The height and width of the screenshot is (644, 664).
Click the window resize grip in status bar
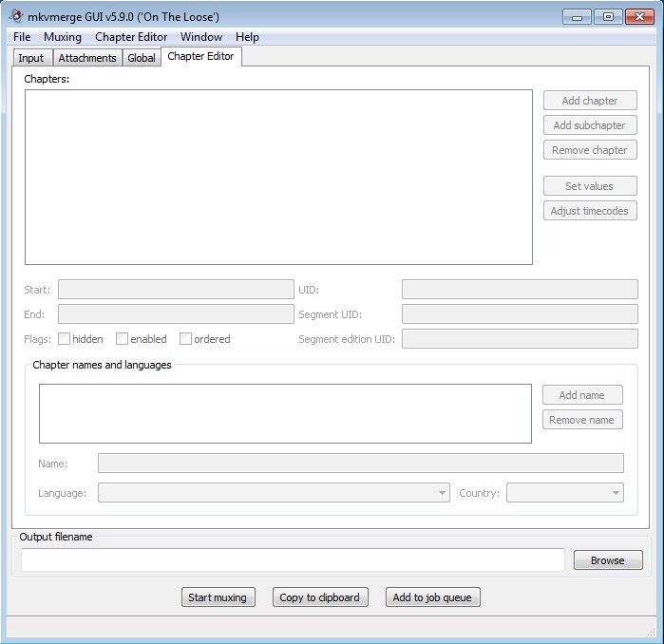coord(651,632)
